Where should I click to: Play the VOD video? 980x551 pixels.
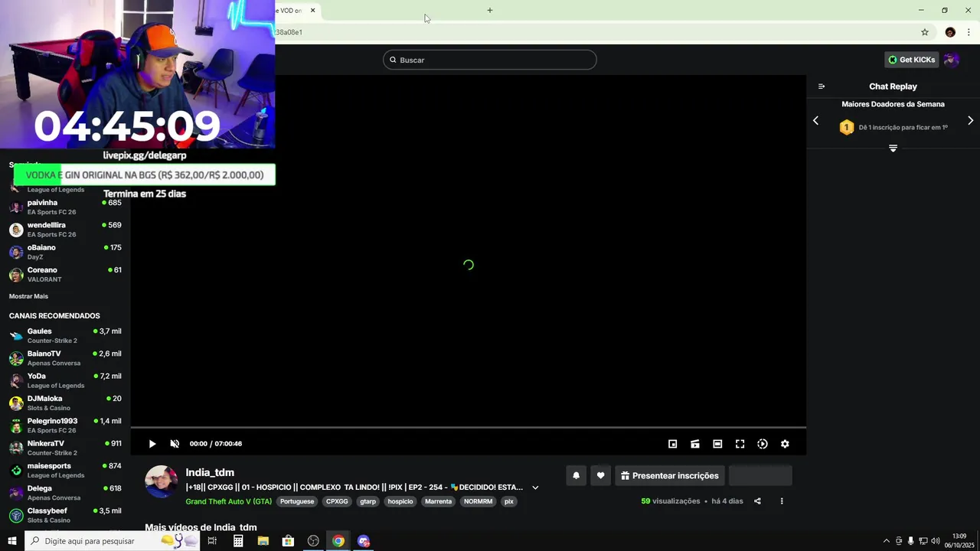152,444
